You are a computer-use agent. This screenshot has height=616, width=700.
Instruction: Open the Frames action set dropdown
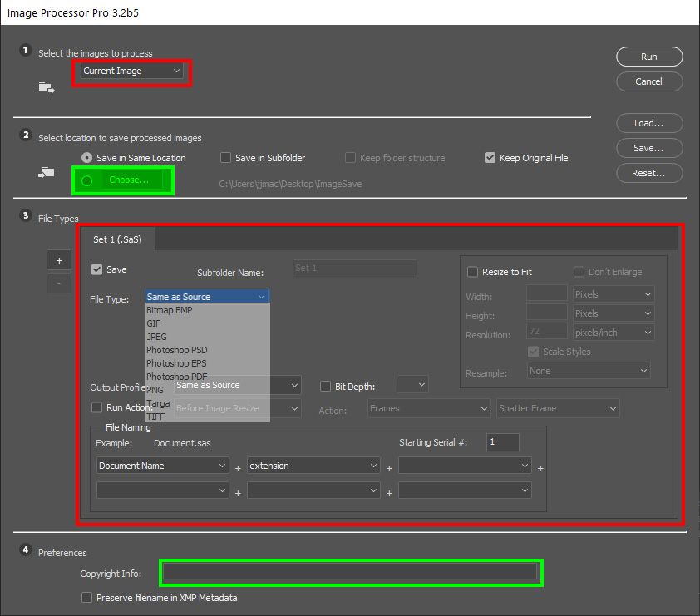429,408
